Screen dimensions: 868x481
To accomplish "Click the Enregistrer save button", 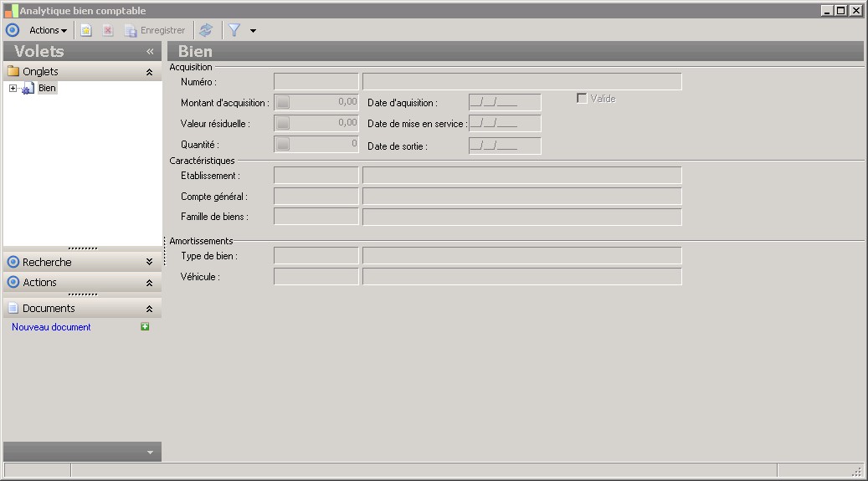I will (155, 30).
